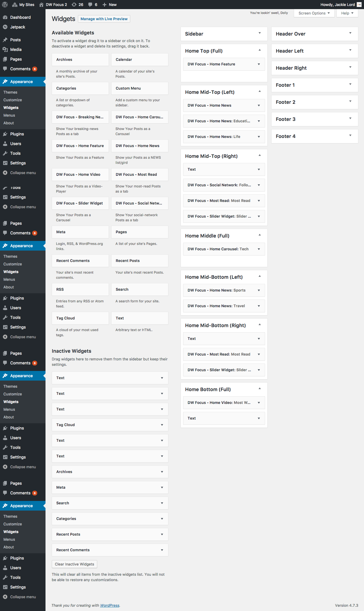Expand Home News: Educati... widget settings
Screen dimensions: 364x611
tap(259, 121)
